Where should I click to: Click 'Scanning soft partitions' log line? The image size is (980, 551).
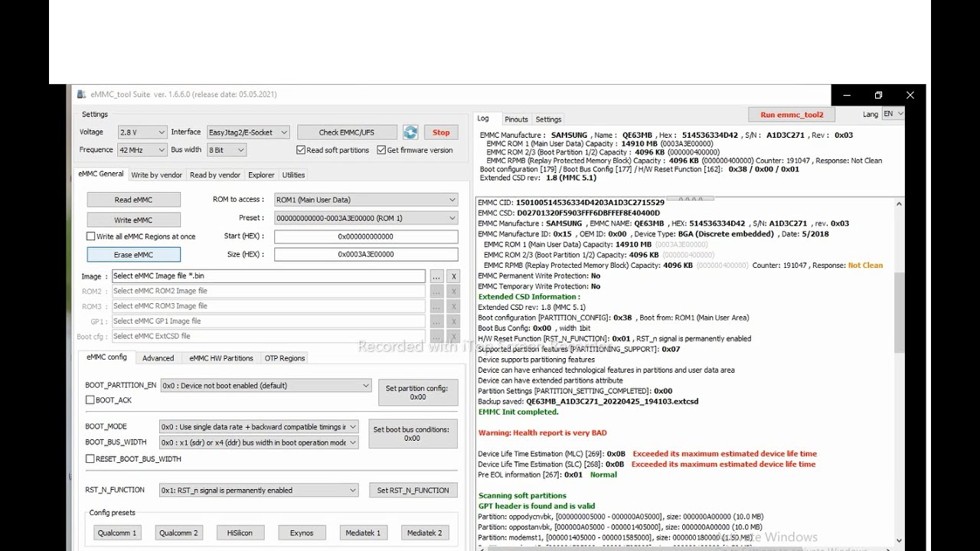tap(522, 496)
